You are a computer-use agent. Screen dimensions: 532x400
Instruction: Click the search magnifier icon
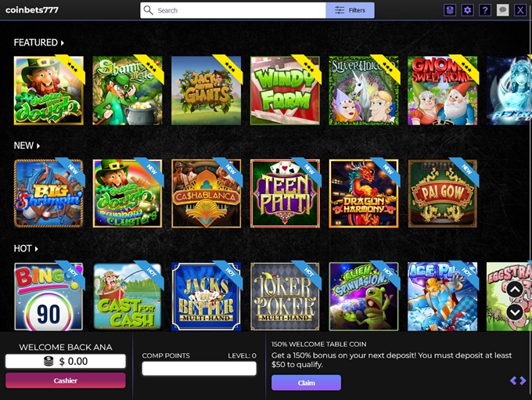149,10
